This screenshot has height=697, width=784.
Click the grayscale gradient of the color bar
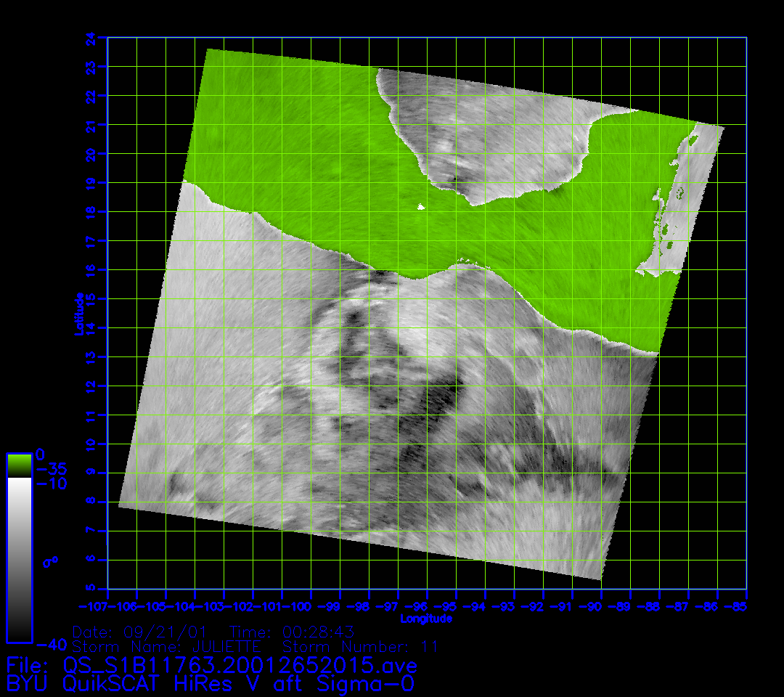point(19,559)
